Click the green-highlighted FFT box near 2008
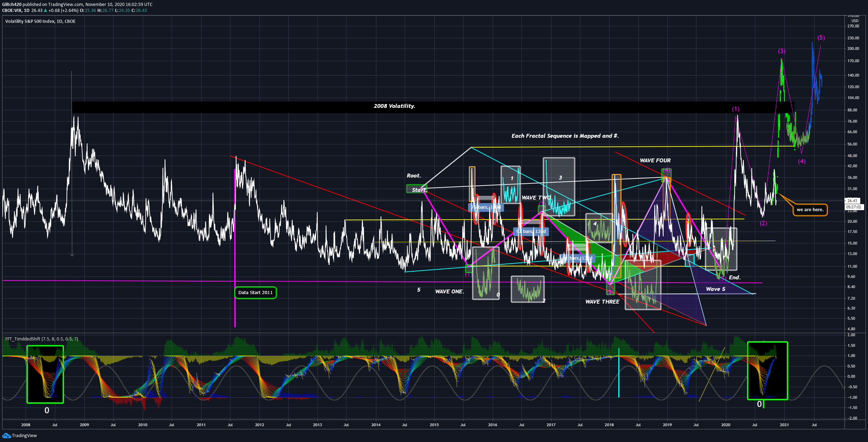 (x=45, y=374)
